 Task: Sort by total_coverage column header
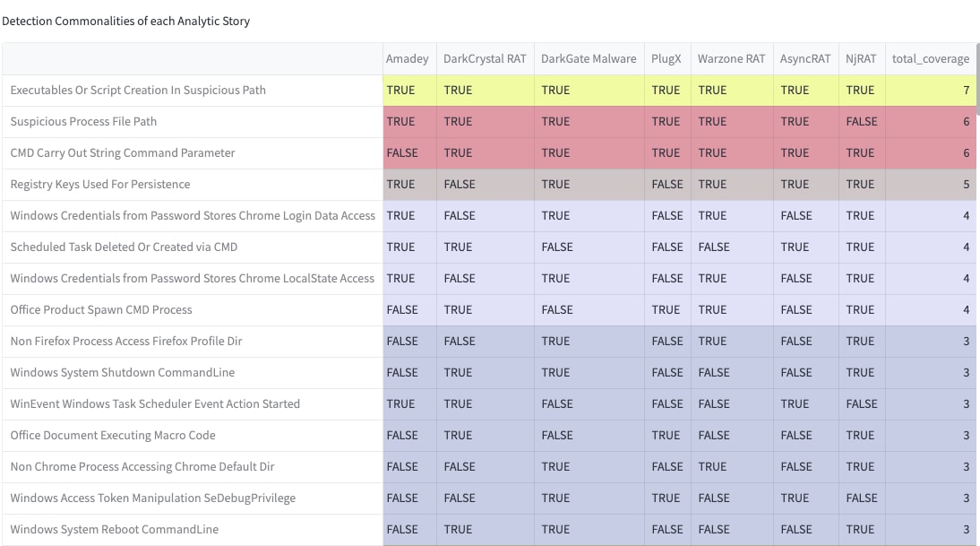pyautogui.click(x=931, y=59)
